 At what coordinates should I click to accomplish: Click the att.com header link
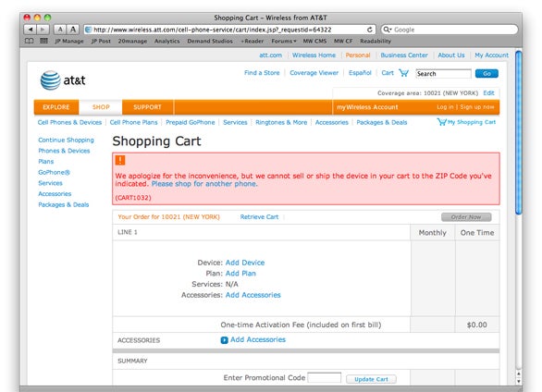271,55
